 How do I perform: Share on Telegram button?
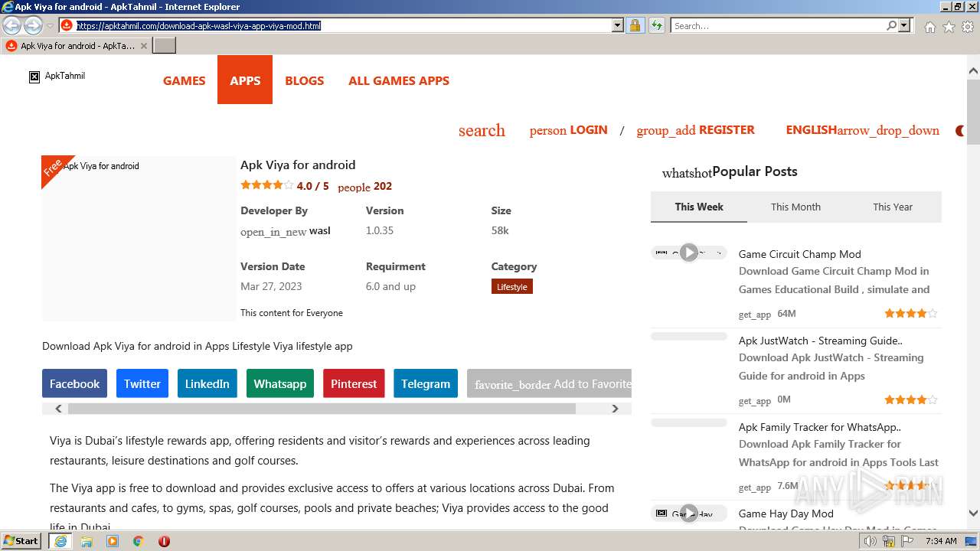(x=426, y=383)
